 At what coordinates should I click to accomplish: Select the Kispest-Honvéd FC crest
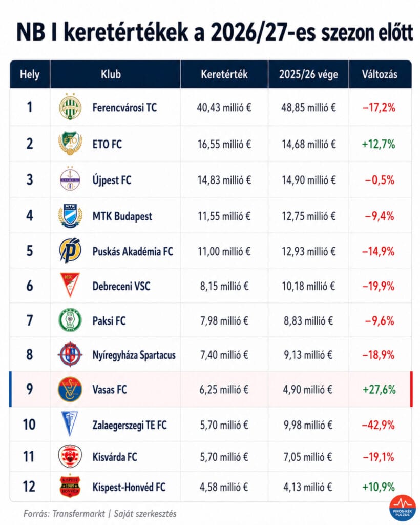point(70,486)
